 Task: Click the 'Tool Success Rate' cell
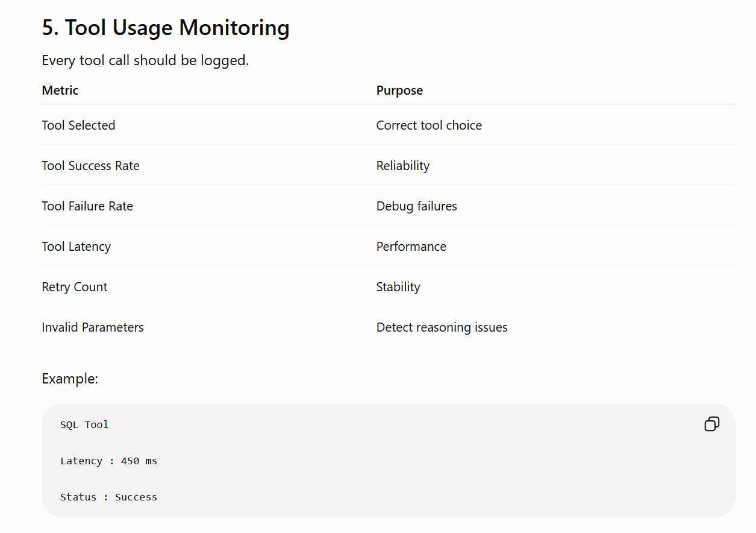90,166
